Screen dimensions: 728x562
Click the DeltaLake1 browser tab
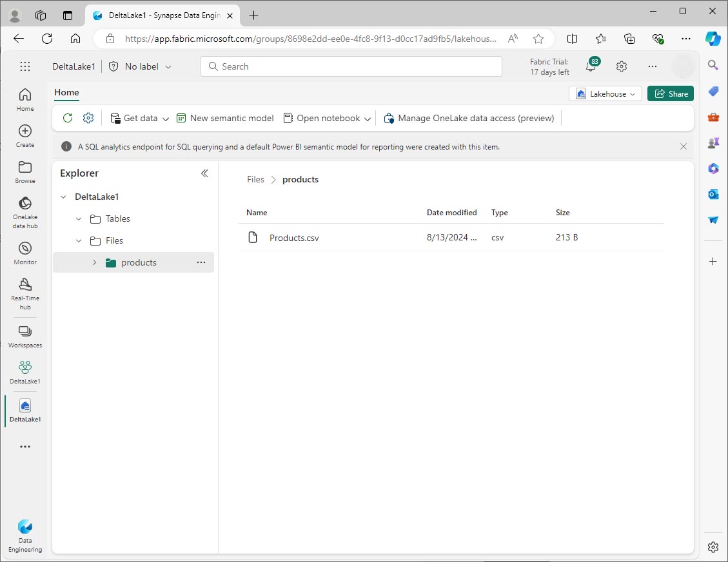[163, 15]
